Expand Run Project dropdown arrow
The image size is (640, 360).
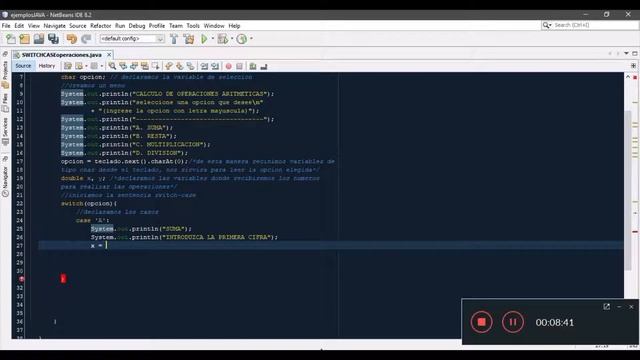(x=213, y=39)
